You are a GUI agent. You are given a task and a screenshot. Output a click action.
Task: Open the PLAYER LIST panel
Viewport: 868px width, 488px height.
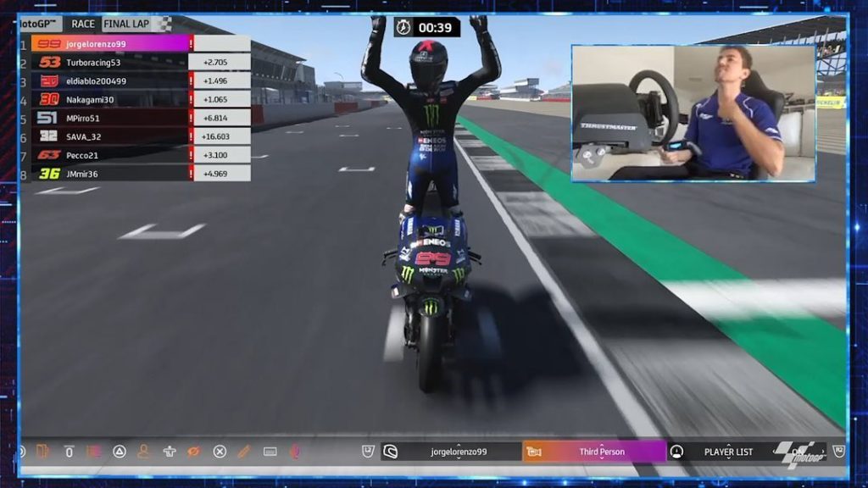click(x=729, y=452)
